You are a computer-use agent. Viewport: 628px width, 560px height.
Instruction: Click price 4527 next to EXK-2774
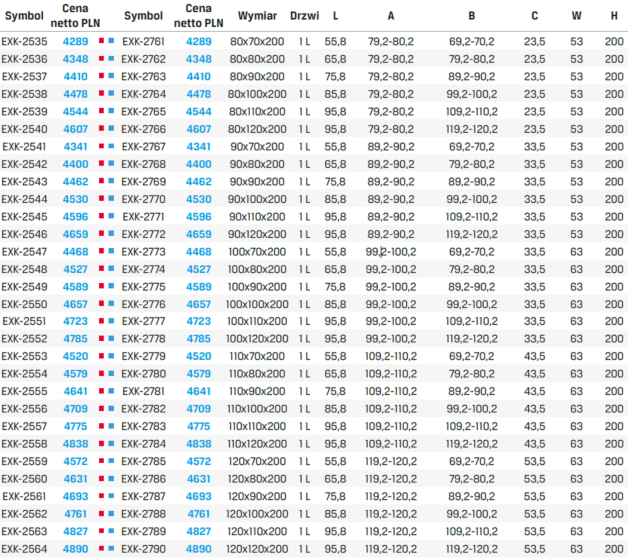coord(199,269)
